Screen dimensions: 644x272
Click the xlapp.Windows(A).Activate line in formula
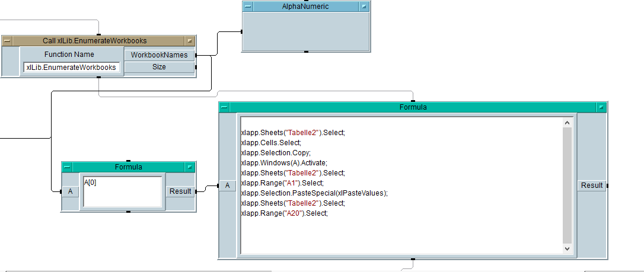(284, 163)
